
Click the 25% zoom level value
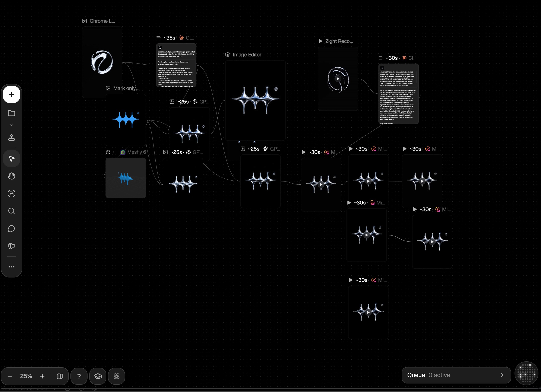tap(26, 376)
